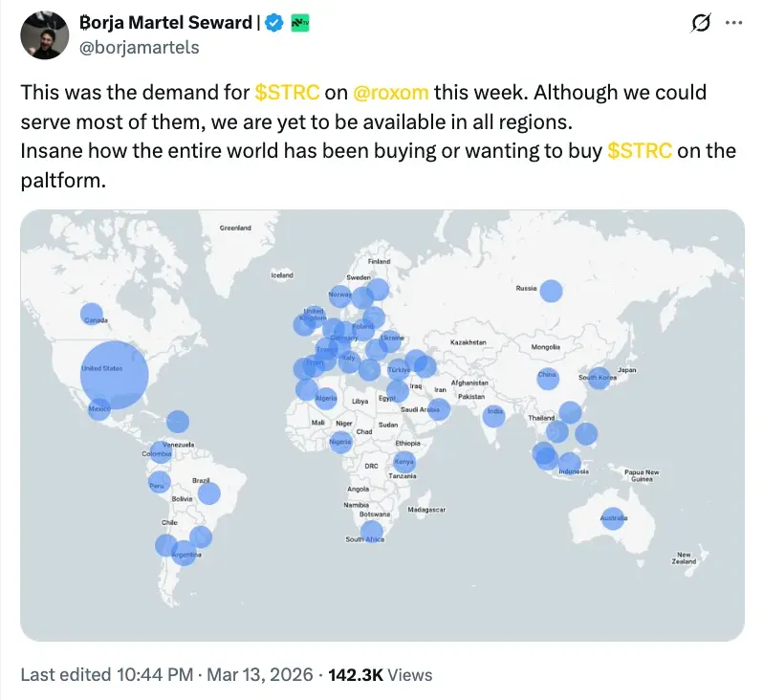
Task: Click the Russia bubble on the map
Action: 551,292
